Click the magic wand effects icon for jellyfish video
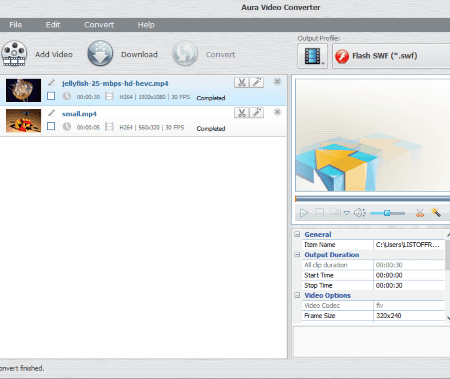 (x=257, y=82)
